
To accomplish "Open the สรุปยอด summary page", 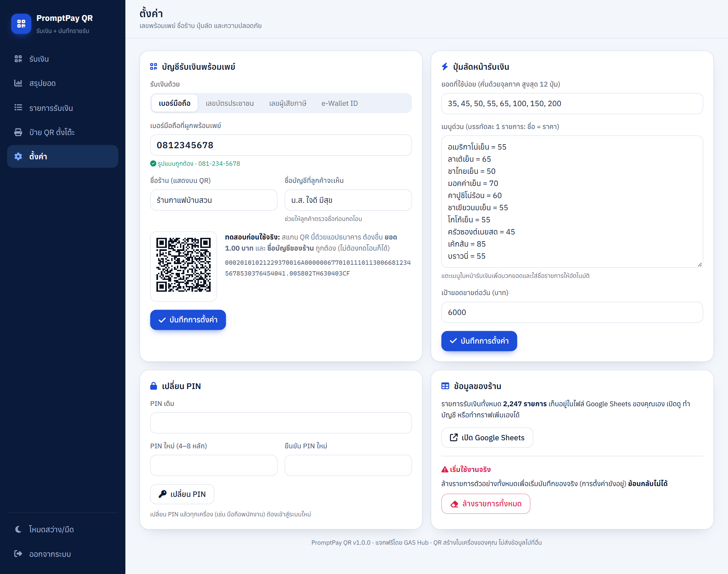I will click(x=63, y=83).
